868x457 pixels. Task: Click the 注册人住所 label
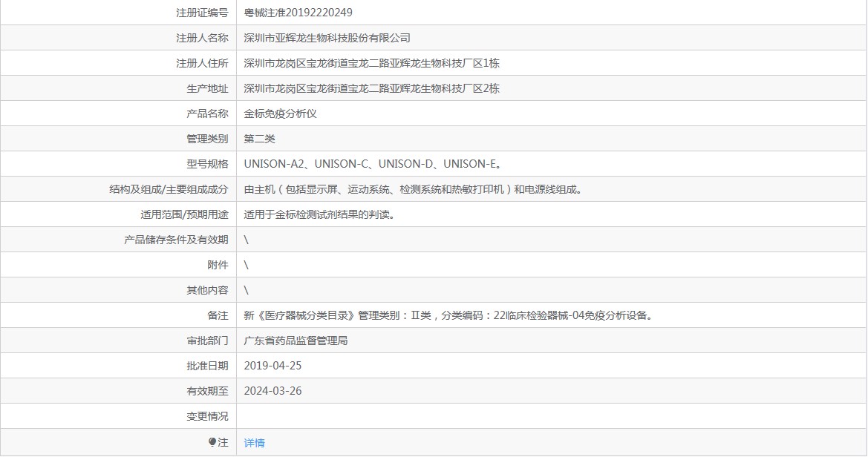point(202,63)
